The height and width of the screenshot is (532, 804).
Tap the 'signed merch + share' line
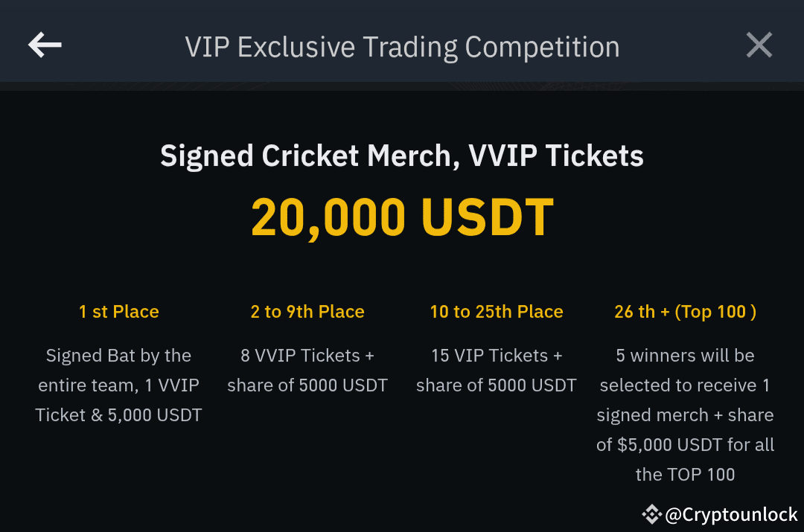point(685,415)
